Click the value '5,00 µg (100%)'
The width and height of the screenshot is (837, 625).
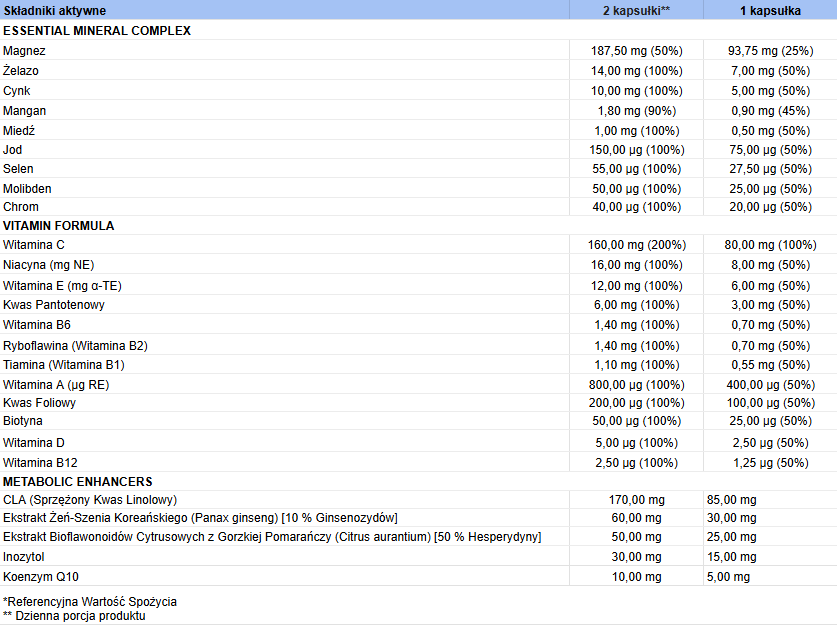coord(636,443)
